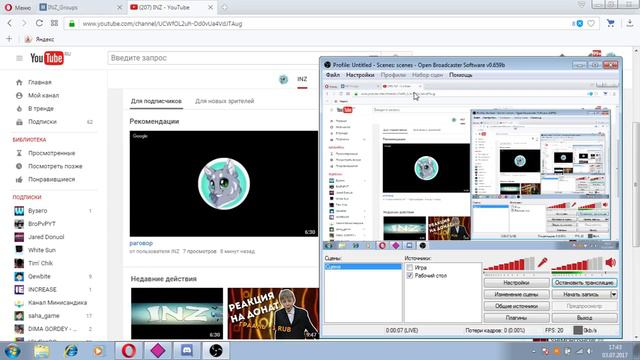The image size is (640, 360).
Task: Open Понравившиеся playlist
Action: point(51,179)
